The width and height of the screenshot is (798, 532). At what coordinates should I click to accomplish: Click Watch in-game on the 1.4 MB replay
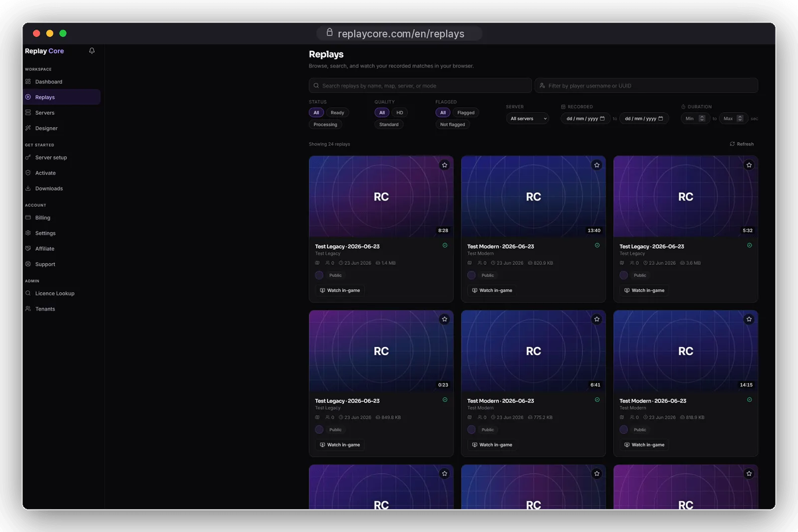point(340,290)
